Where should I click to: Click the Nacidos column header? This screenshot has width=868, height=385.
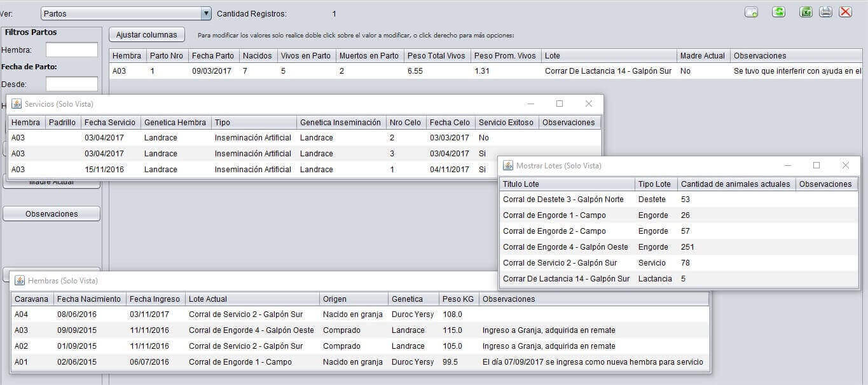coord(258,56)
